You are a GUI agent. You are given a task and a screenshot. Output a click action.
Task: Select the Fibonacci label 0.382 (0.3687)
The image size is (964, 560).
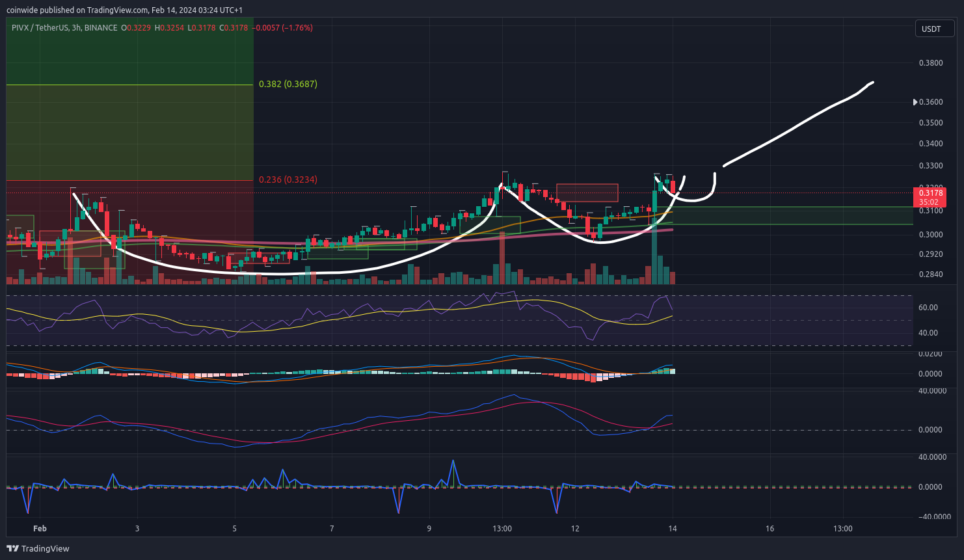tap(288, 84)
